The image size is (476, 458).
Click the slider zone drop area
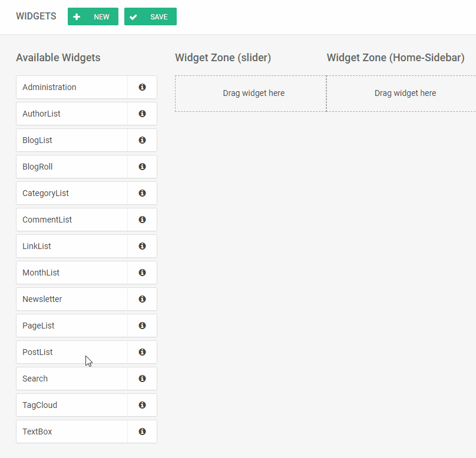click(251, 94)
